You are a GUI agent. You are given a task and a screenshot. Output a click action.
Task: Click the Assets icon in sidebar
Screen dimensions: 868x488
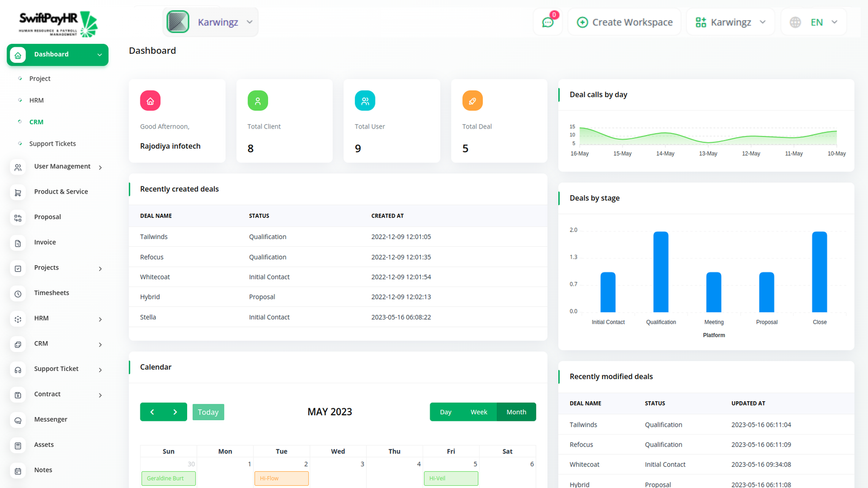pos(18,445)
